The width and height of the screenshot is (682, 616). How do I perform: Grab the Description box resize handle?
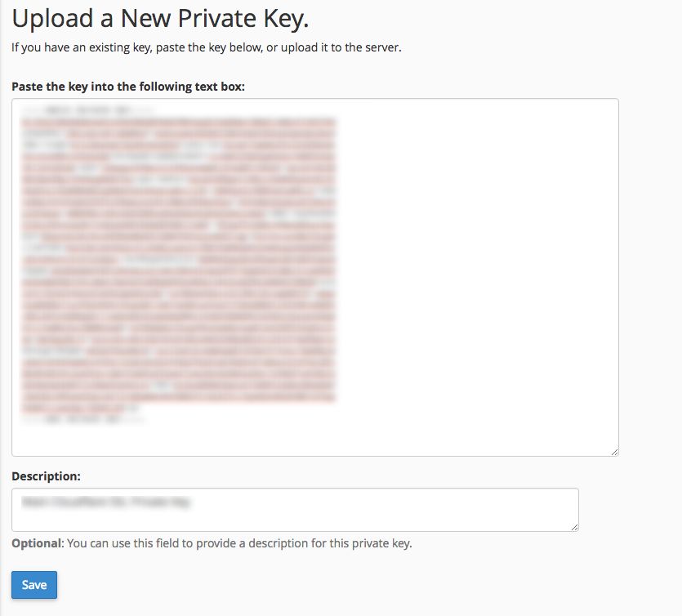[574, 527]
